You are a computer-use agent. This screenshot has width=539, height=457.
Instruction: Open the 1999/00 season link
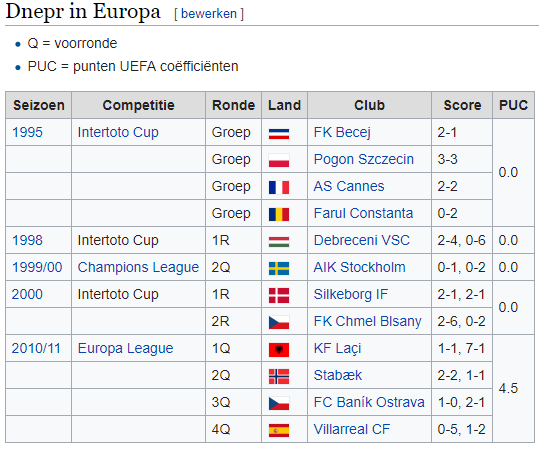click(37, 267)
